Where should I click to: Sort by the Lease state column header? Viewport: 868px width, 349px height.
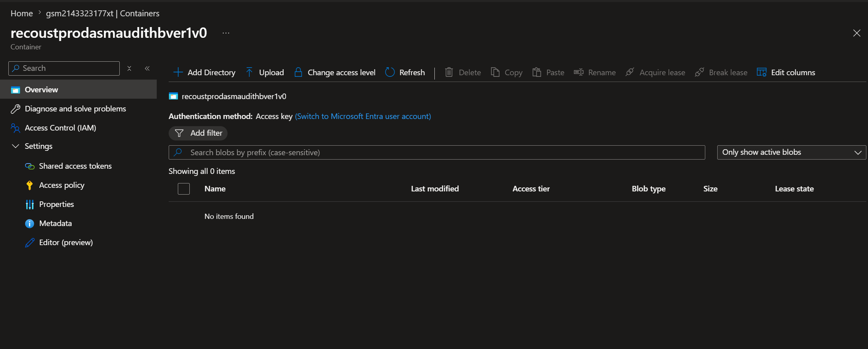coord(794,189)
